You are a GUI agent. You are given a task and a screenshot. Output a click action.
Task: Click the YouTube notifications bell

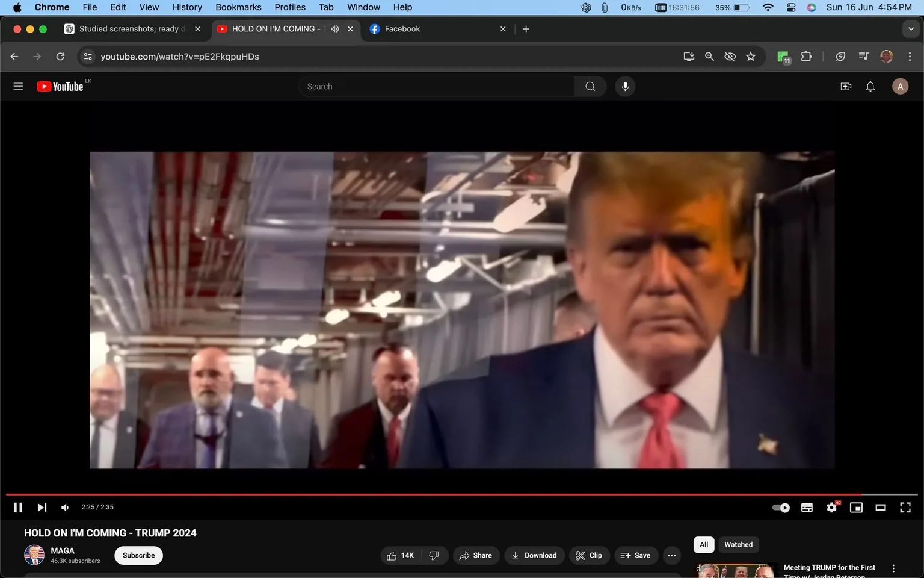pyautogui.click(x=870, y=86)
